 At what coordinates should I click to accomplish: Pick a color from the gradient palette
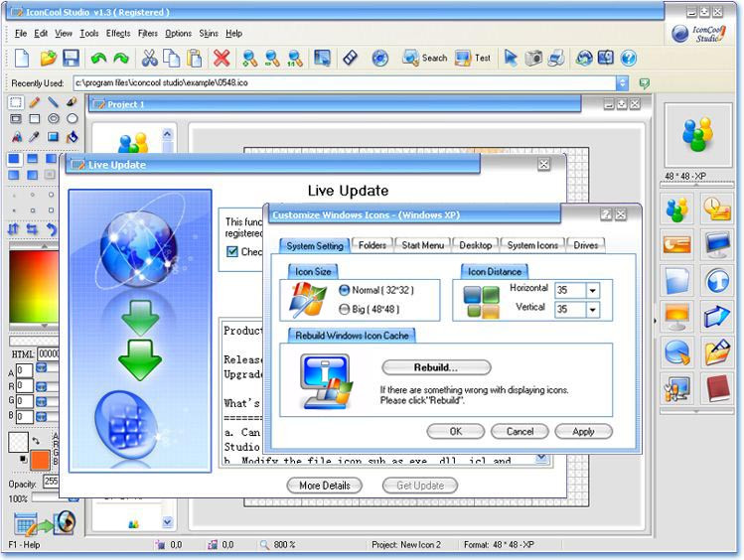click(x=34, y=286)
